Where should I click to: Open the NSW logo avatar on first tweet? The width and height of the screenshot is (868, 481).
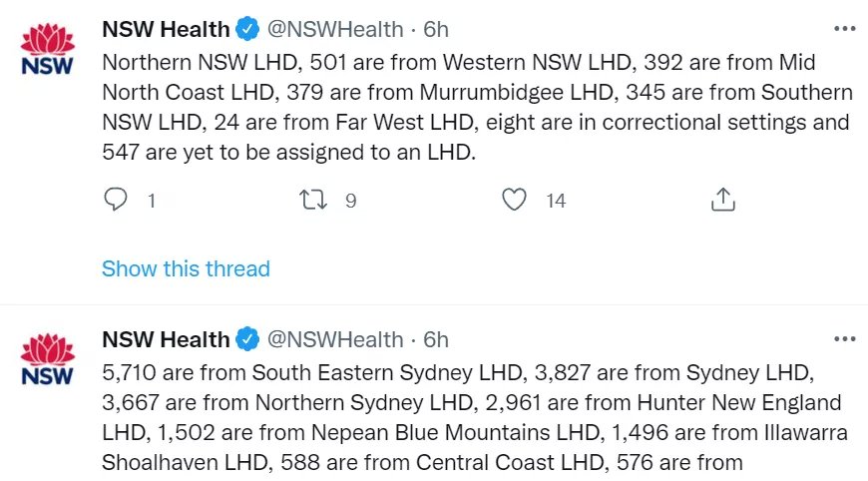pyautogui.click(x=47, y=49)
